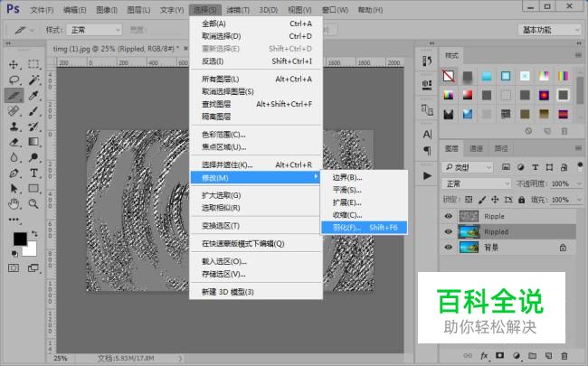
Task: Select the Magic Wand tool
Action: (33, 80)
